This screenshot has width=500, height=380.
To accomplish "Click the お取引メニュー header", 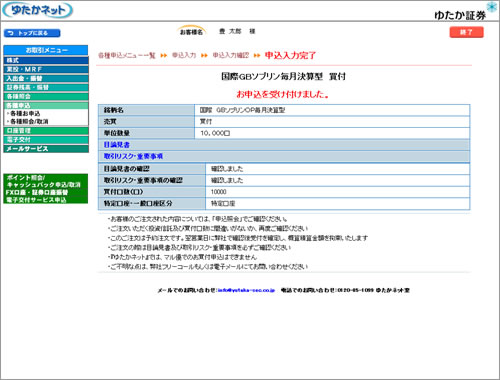I will (46, 50).
